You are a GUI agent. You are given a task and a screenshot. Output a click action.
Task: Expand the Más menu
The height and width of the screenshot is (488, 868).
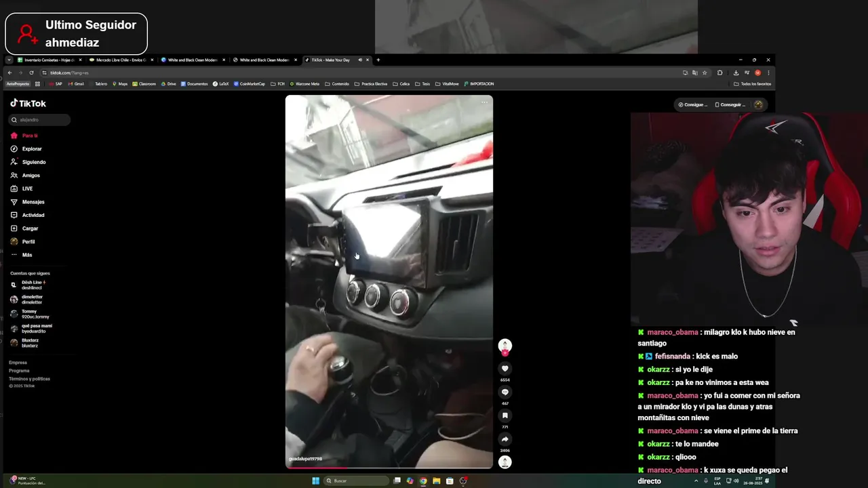point(22,255)
